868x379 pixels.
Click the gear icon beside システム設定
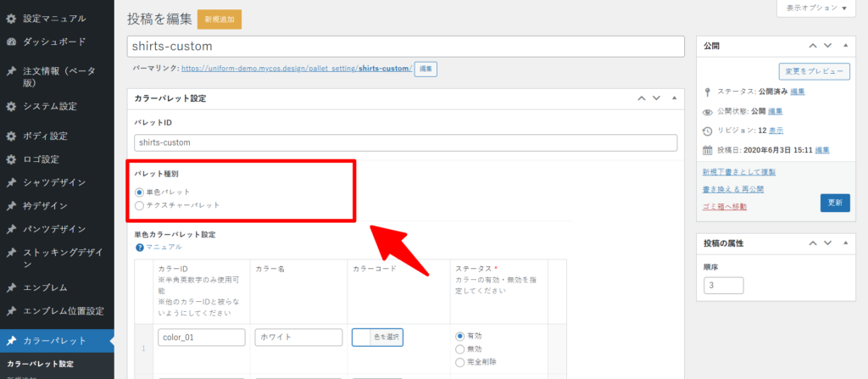tap(11, 106)
